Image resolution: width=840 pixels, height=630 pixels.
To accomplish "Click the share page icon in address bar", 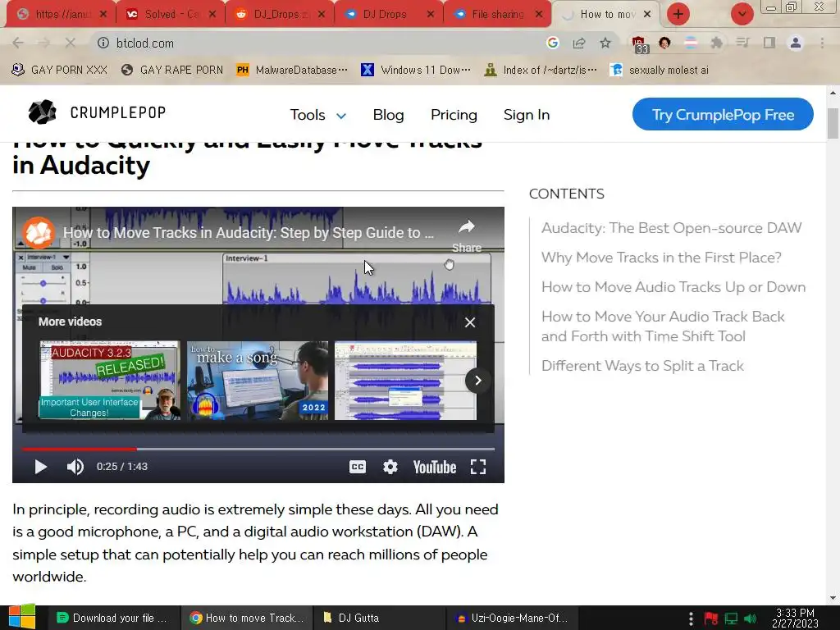I will coord(579,43).
